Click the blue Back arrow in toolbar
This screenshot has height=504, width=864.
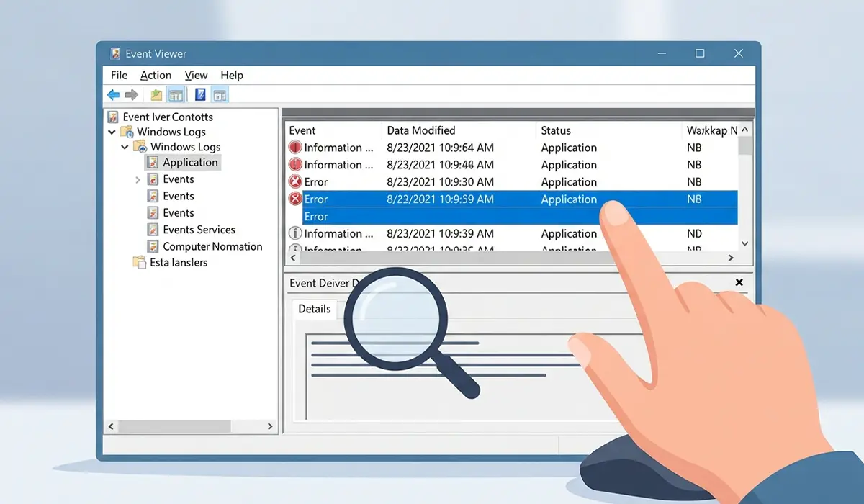[x=114, y=94]
